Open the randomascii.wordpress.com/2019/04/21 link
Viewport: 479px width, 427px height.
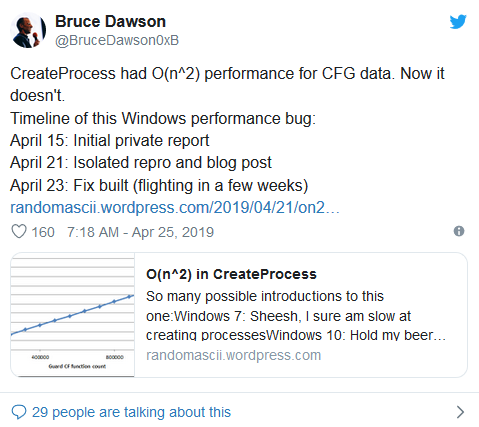(x=175, y=208)
